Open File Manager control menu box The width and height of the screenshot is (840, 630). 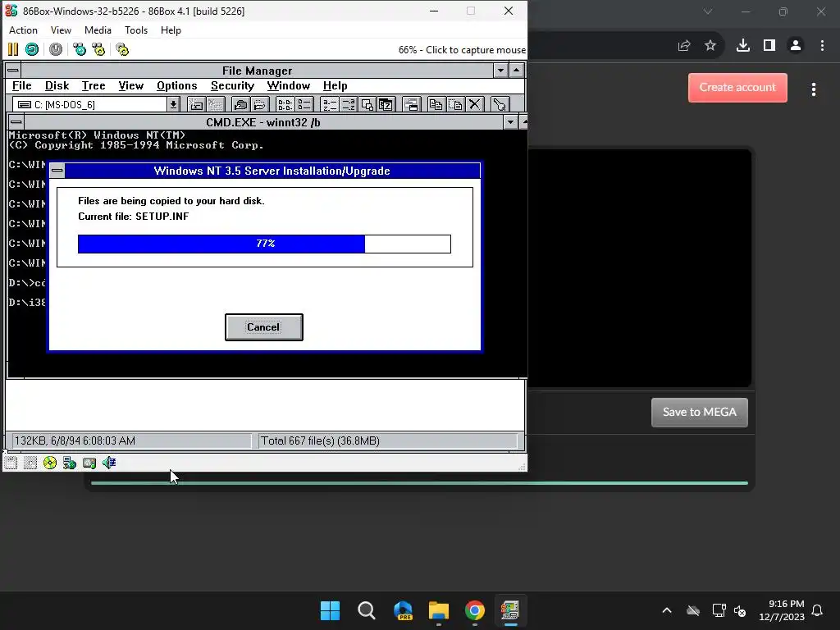pyautogui.click(x=13, y=71)
